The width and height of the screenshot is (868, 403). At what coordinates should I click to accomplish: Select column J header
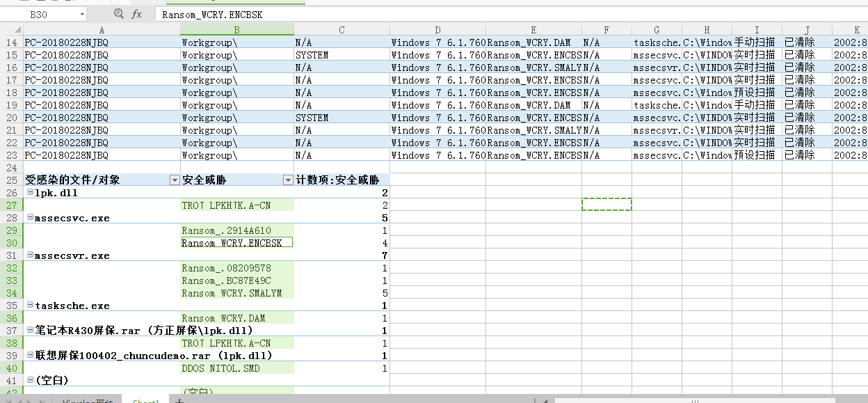pyautogui.click(x=807, y=29)
